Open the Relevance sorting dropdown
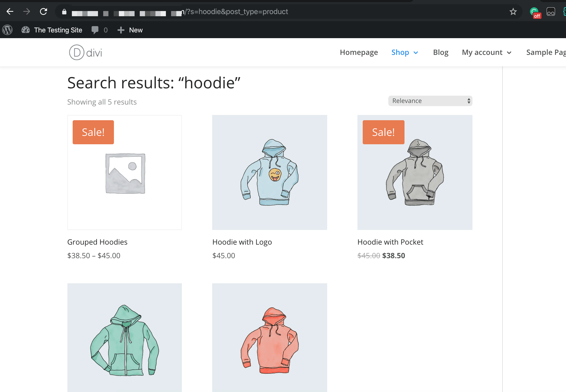This screenshot has width=566, height=392. [x=430, y=101]
